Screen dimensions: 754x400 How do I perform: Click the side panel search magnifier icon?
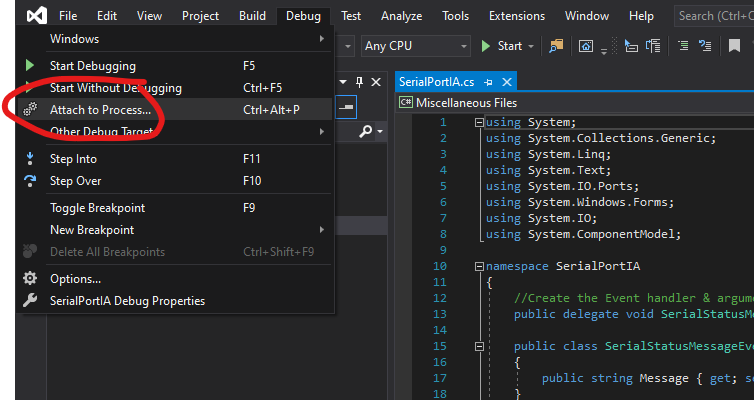365,131
